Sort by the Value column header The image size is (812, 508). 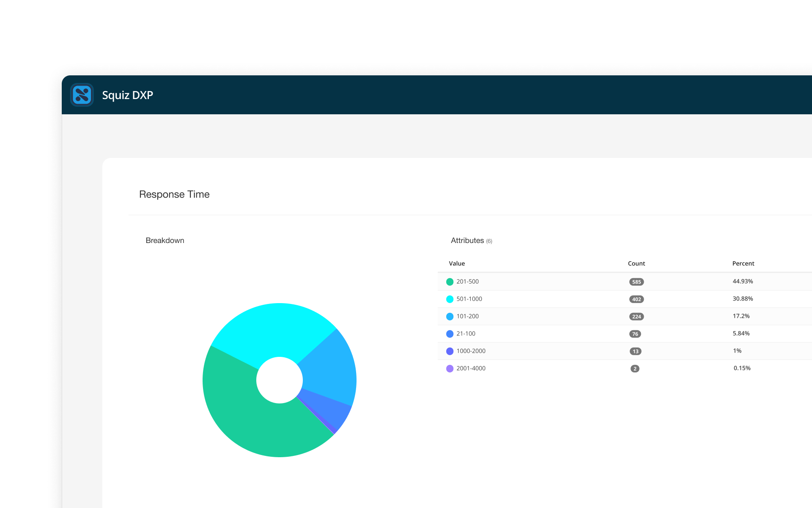[457, 263]
